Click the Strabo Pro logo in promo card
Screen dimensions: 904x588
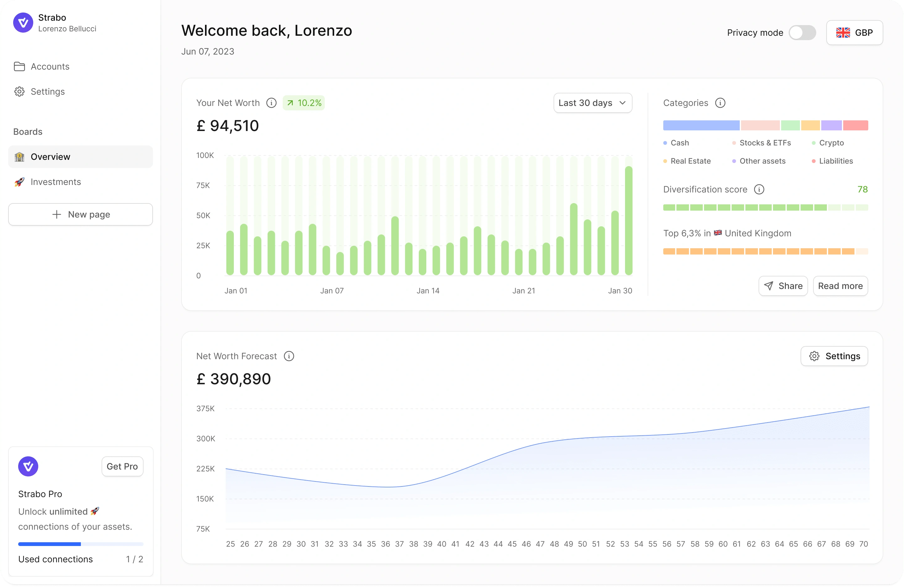click(28, 466)
